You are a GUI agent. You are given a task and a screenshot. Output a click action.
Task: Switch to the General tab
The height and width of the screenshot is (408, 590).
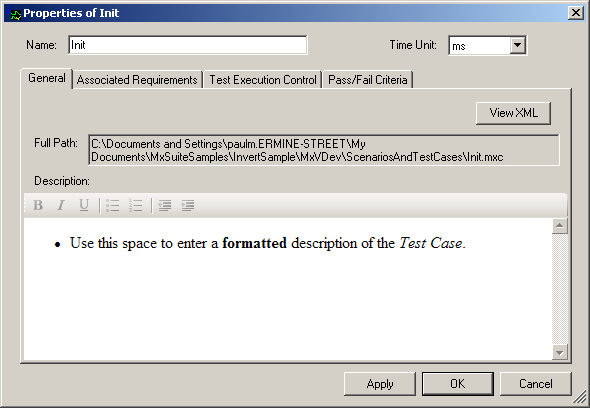47,78
